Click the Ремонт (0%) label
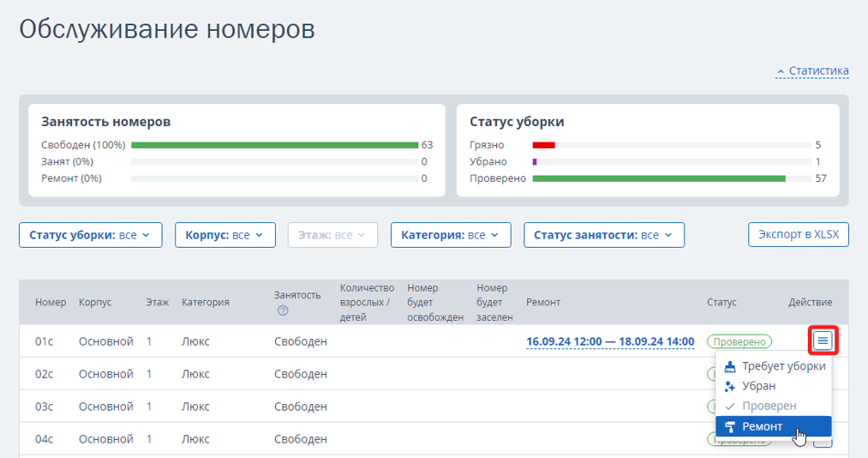Image resolution: width=868 pixels, height=458 pixels. (71, 178)
